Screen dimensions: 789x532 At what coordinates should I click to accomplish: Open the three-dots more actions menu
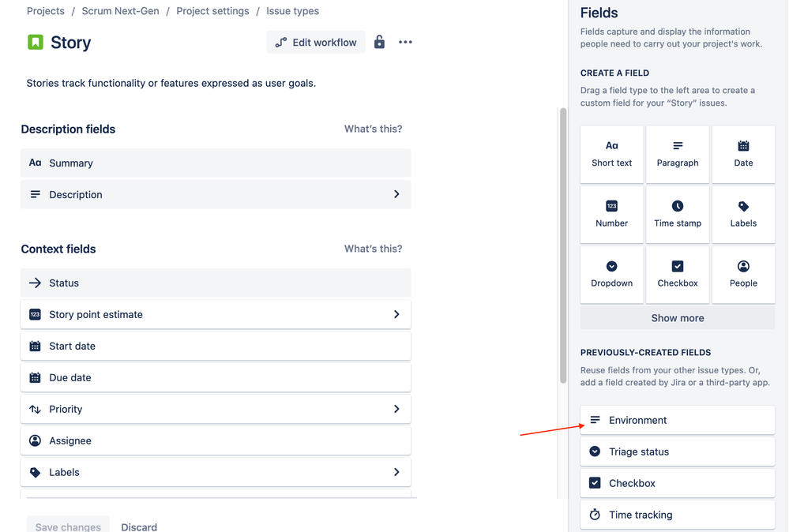405,43
